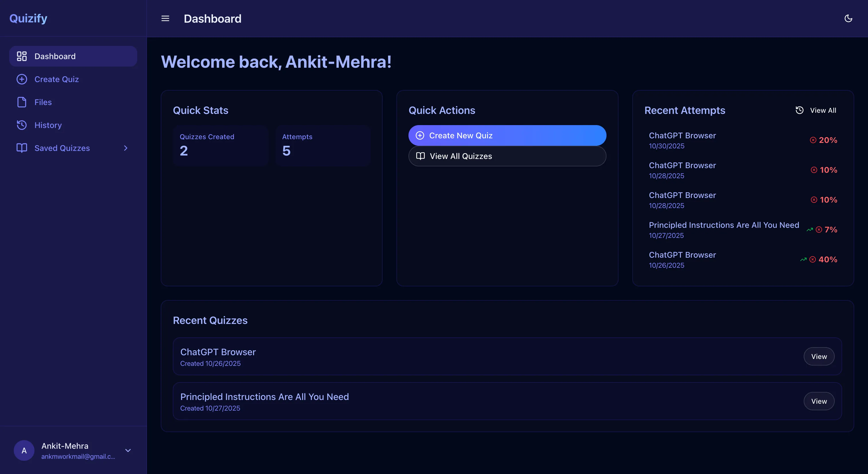Select History from the sidebar
The height and width of the screenshot is (474, 868).
tap(48, 125)
